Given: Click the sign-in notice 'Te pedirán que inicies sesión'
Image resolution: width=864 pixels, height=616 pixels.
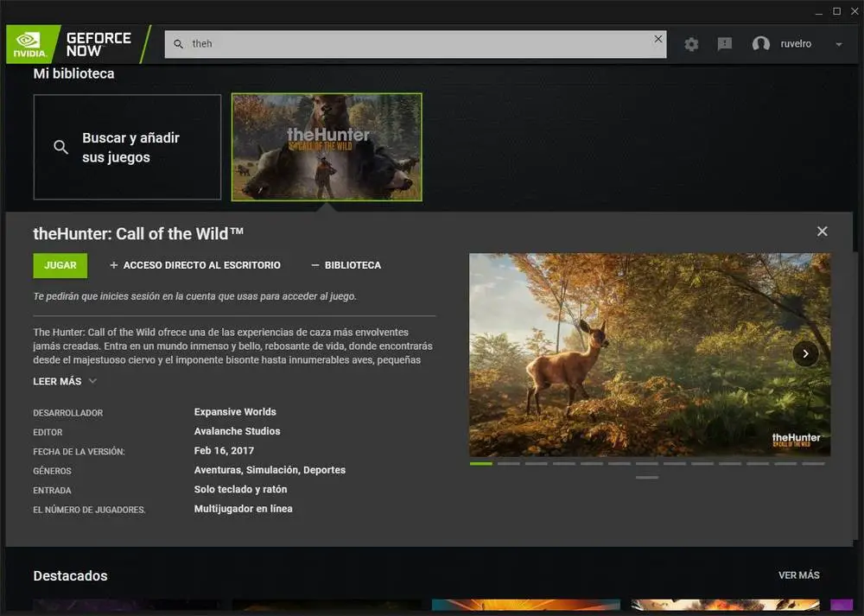Looking at the screenshot, I should tap(194, 296).
